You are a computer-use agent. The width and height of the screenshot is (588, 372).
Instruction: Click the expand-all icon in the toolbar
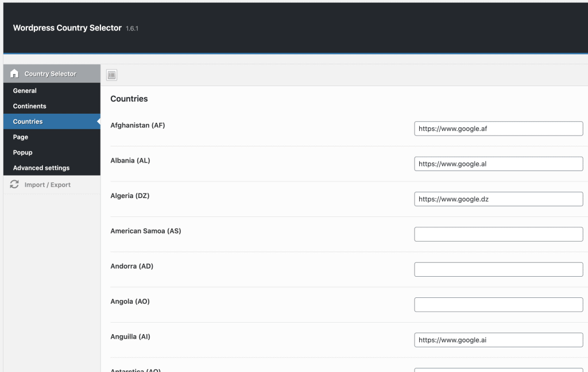[111, 75]
